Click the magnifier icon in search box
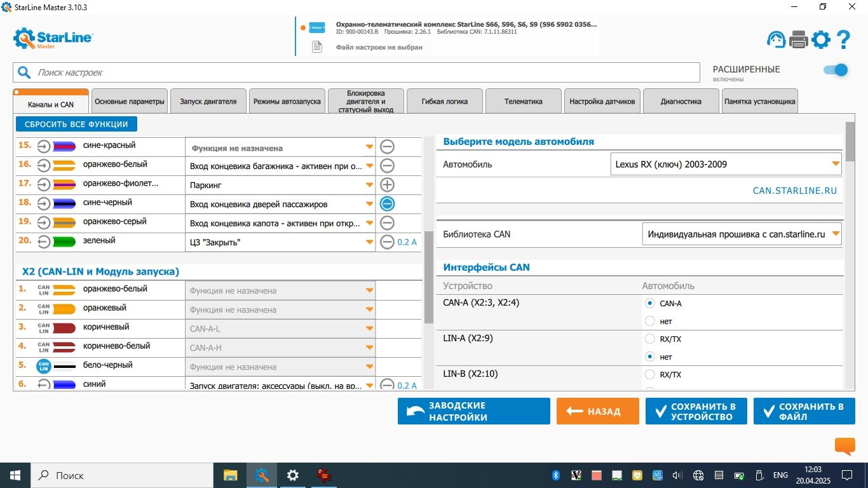 (24, 72)
